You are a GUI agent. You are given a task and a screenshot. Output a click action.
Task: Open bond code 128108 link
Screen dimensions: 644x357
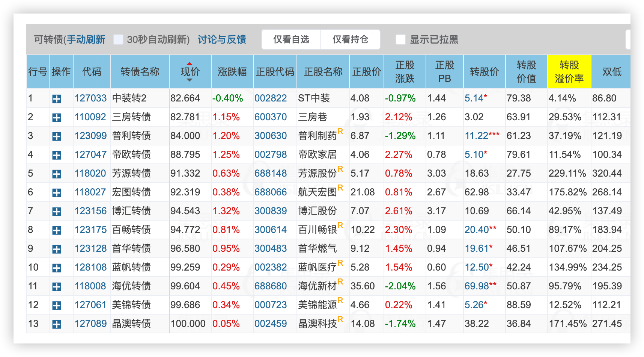91,268
